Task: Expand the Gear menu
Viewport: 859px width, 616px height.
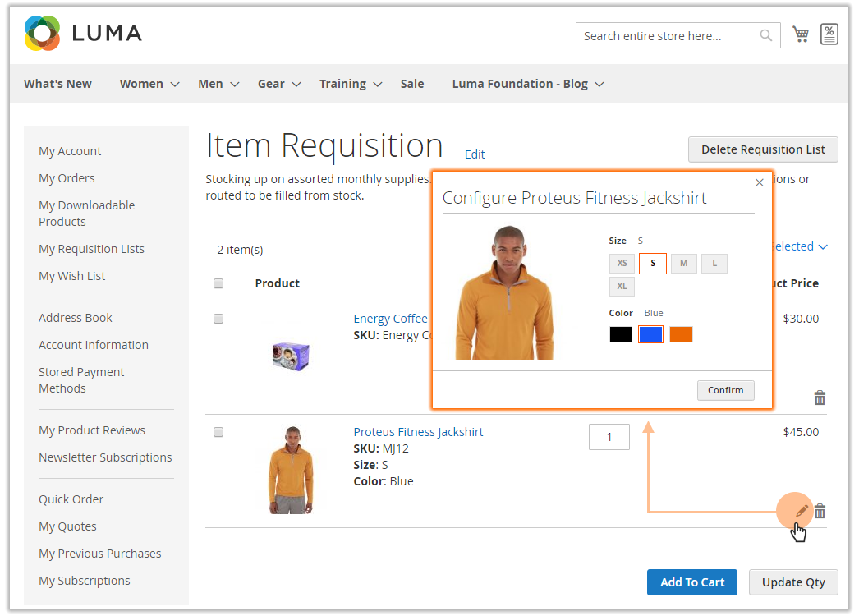Action: click(279, 84)
